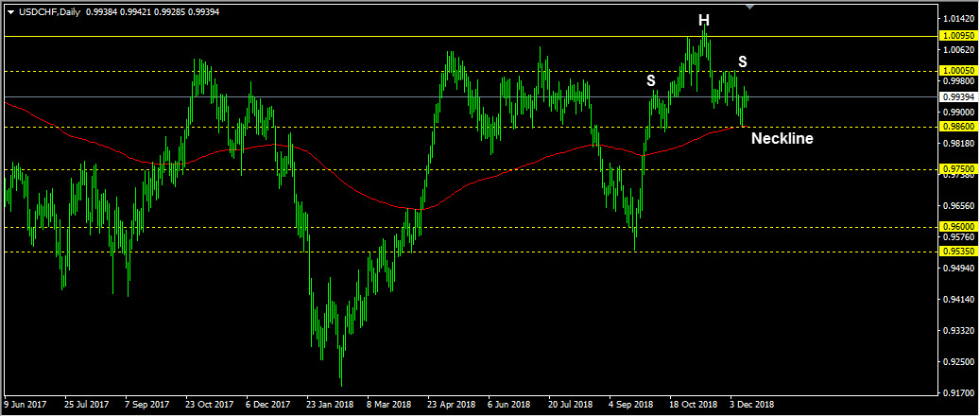Click the 23 Oct 2017 date label

click(x=208, y=404)
